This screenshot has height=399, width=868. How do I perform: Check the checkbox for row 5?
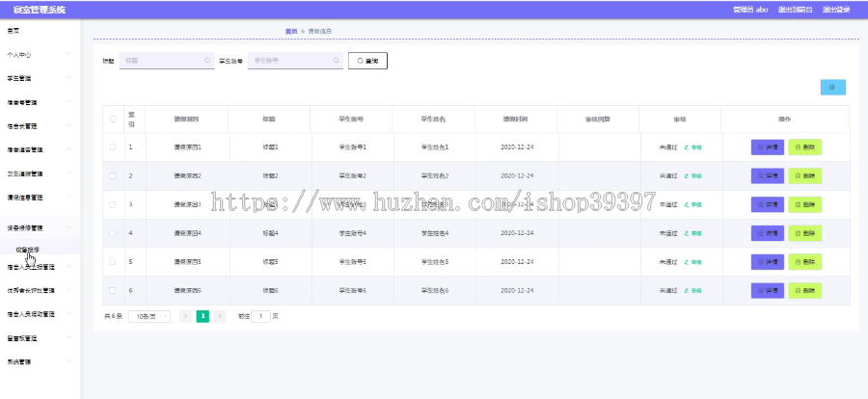(x=113, y=262)
